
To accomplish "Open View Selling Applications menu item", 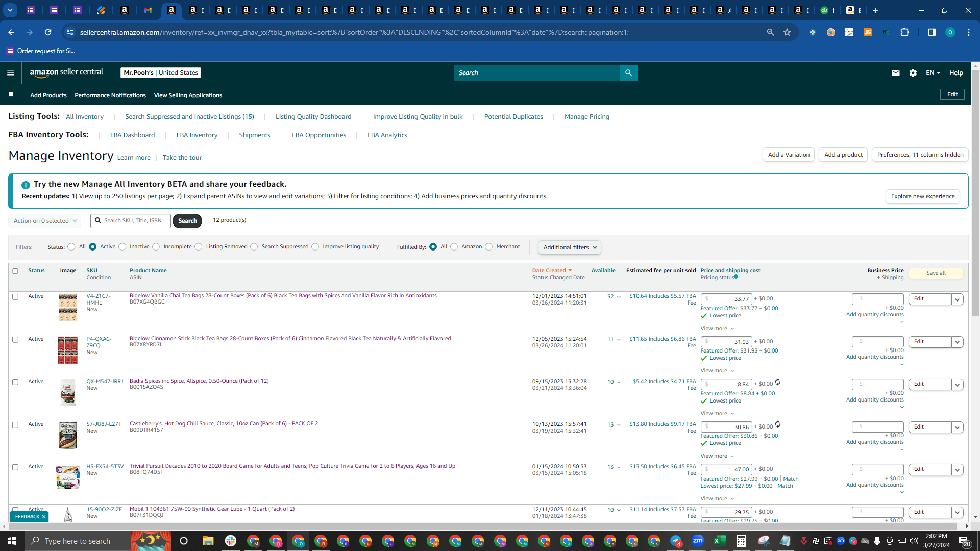I will coord(188,95).
